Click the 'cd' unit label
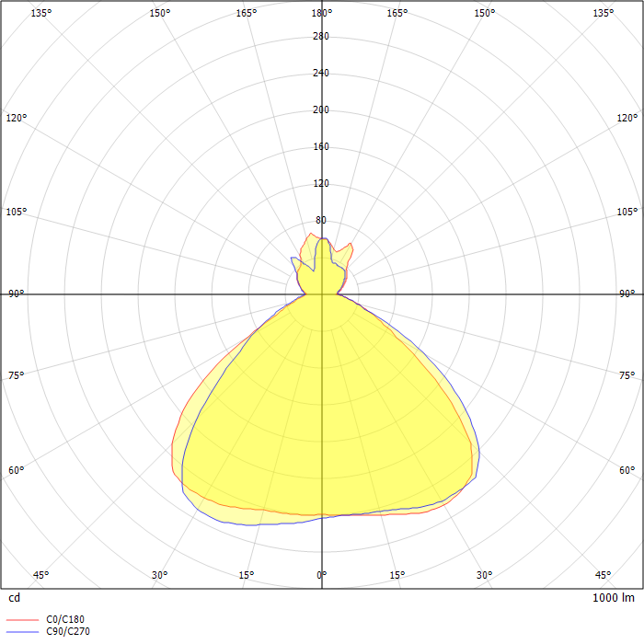The width and height of the screenshot is (644, 644). [x=14, y=598]
